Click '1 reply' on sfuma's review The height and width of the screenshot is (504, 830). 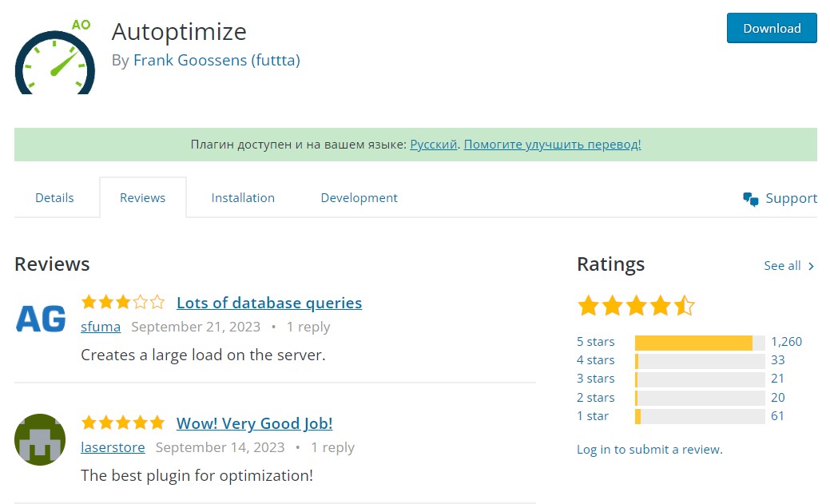pyautogui.click(x=308, y=327)
